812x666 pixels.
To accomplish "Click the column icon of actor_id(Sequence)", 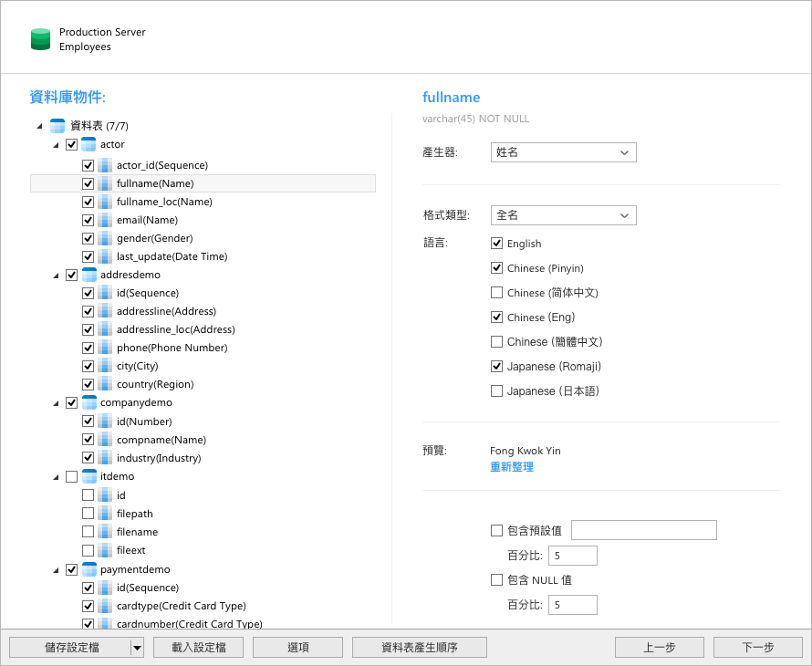I will click(105, 166).
